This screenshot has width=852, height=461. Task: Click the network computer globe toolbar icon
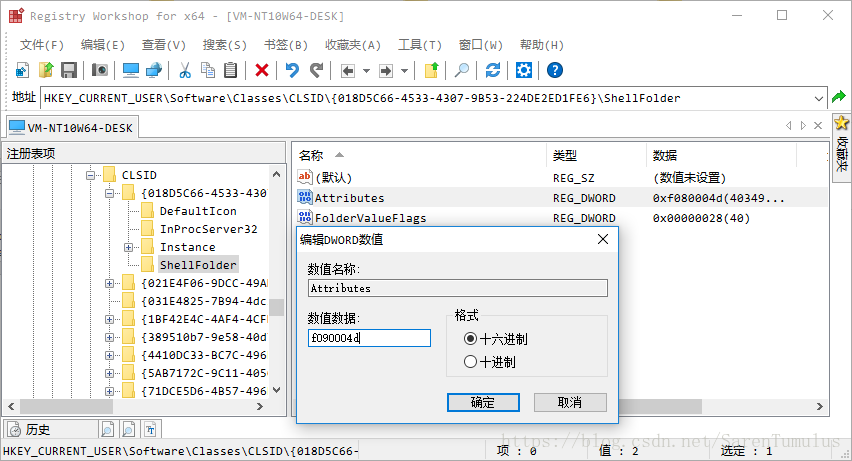[154, 70]
